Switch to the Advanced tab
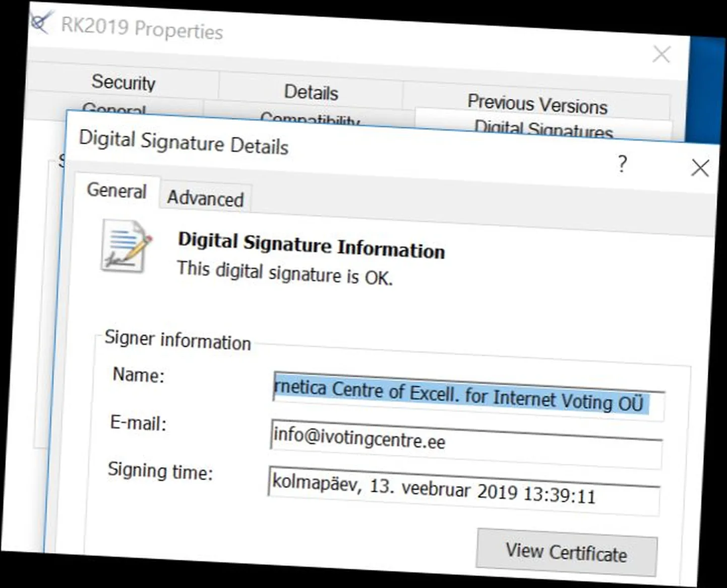 click(206, 198)
